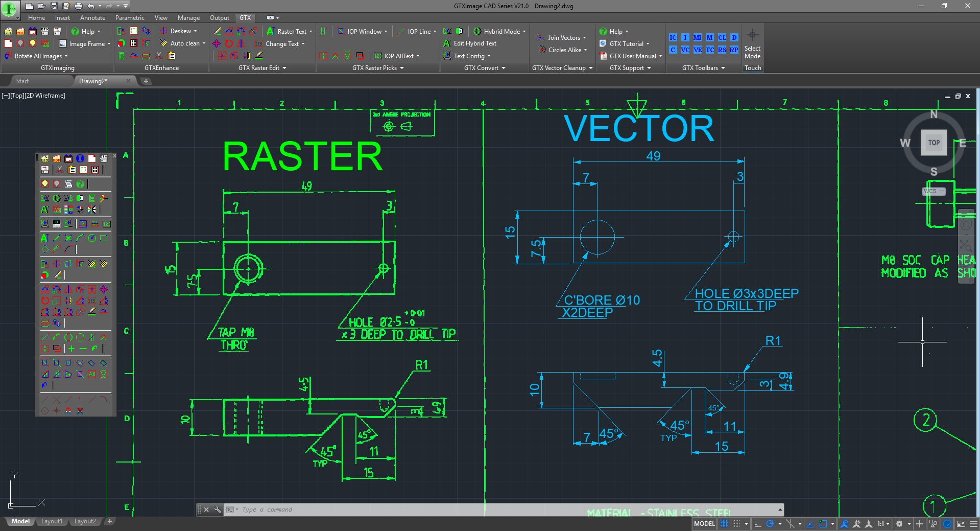Click the Deskew tool icon
The image size is (980, 531).
pos(163,31)
